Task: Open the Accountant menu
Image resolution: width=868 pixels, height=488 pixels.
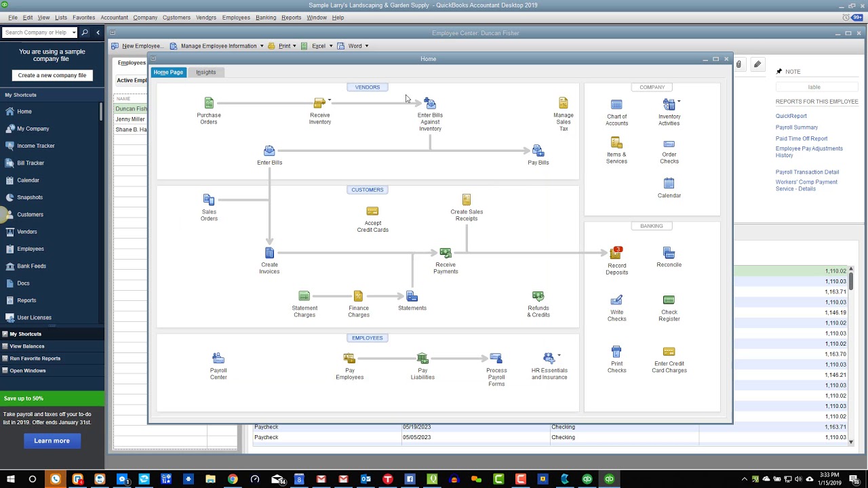Action: pyautogui.click(x=114, y=18)
